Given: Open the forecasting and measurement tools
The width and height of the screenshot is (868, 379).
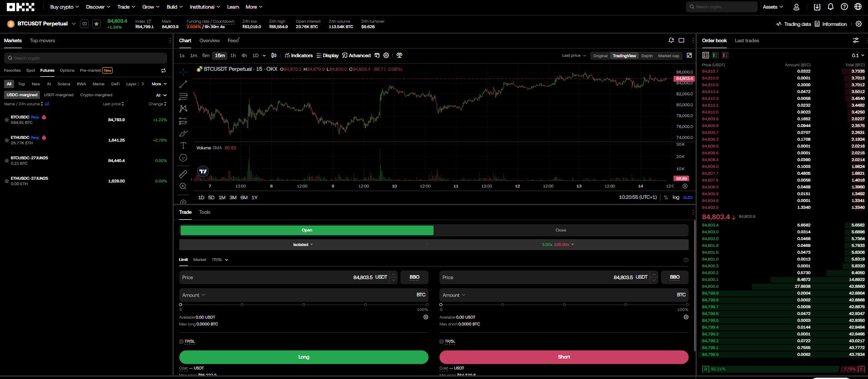Looking at the screenshot, I should (x=183, y=121).
